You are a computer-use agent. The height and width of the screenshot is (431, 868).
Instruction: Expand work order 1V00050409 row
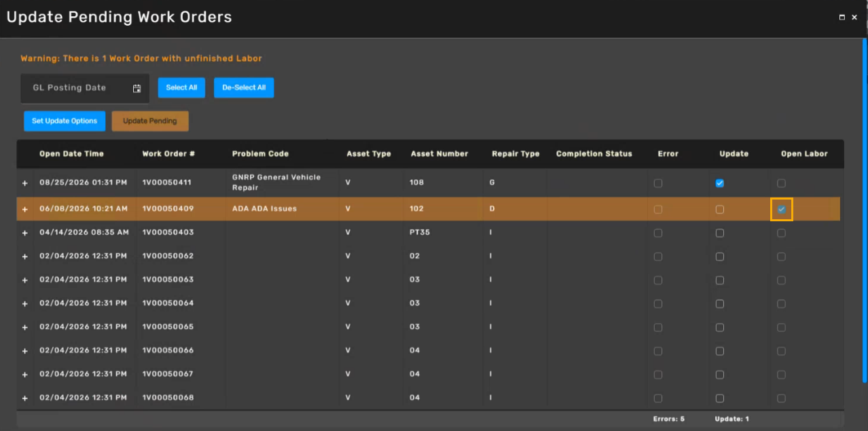pyautogui.click(x=25, y=209)
